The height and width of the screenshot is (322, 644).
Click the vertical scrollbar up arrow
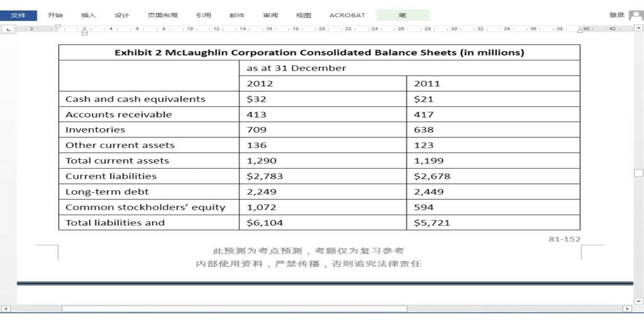click(638, 28)
